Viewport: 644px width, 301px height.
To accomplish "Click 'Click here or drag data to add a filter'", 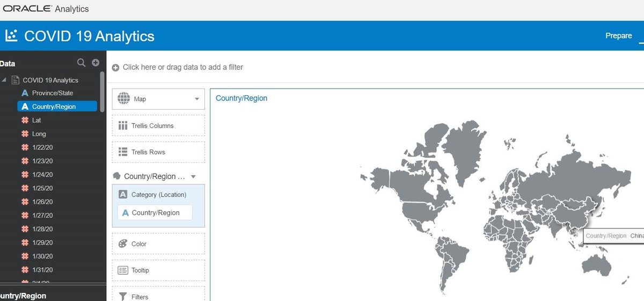I will [x=183, y=67].
